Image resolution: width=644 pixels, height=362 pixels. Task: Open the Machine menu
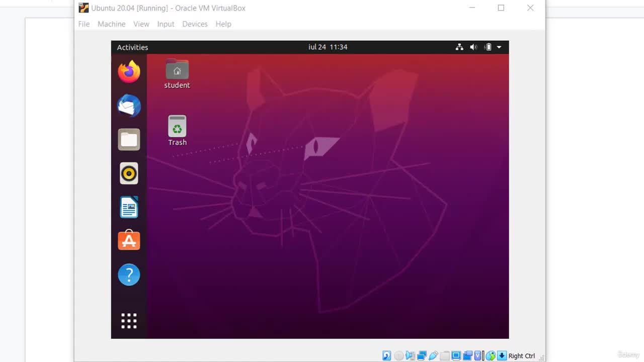(112, 24)
